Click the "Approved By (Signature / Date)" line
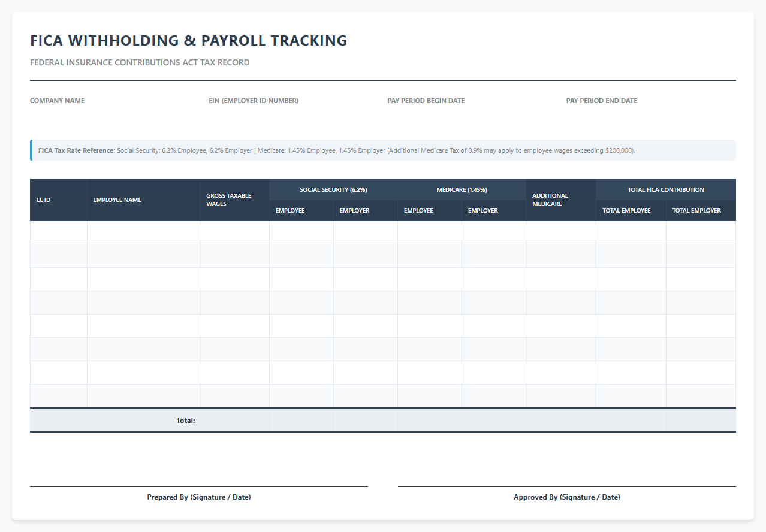Image resolution: width=766 pixels, height=532 pixels. 567,495
